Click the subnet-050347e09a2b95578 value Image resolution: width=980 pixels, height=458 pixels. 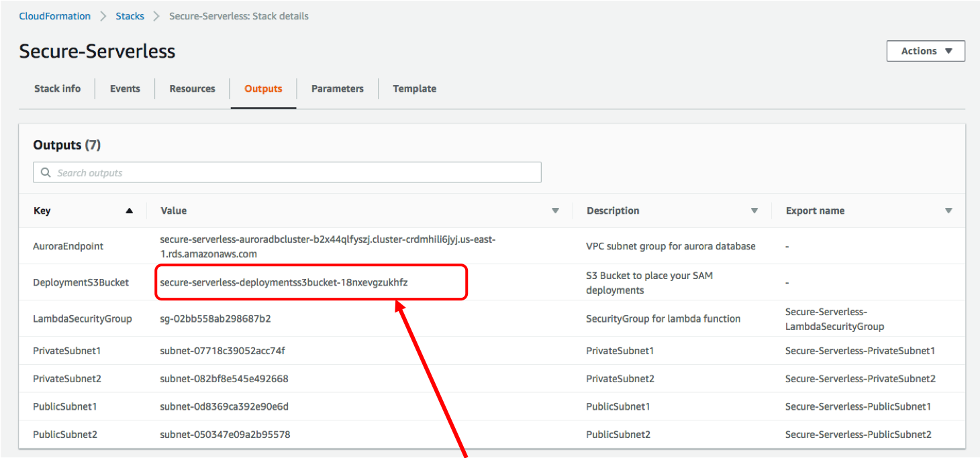225,435
